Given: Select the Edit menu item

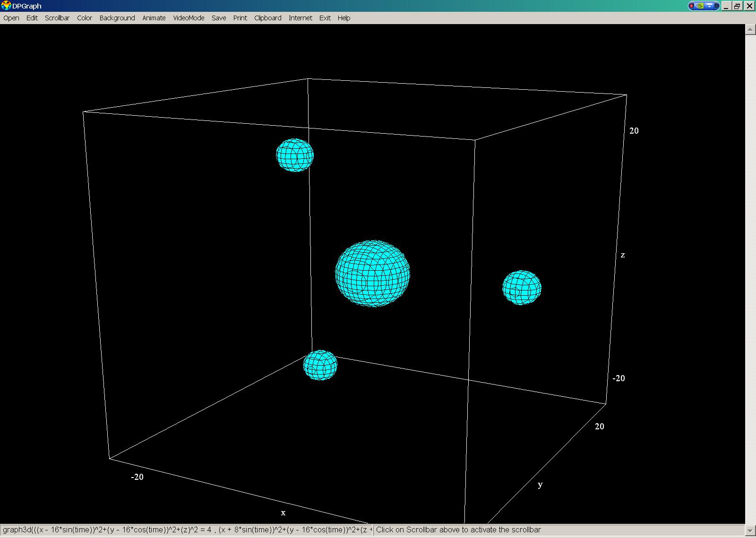Looking at the screenshot, I should click(x=32, y=18).
